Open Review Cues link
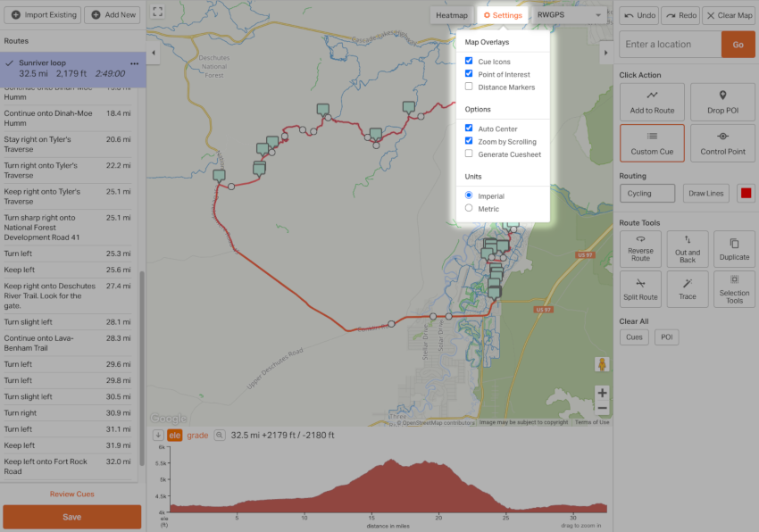 72,495
